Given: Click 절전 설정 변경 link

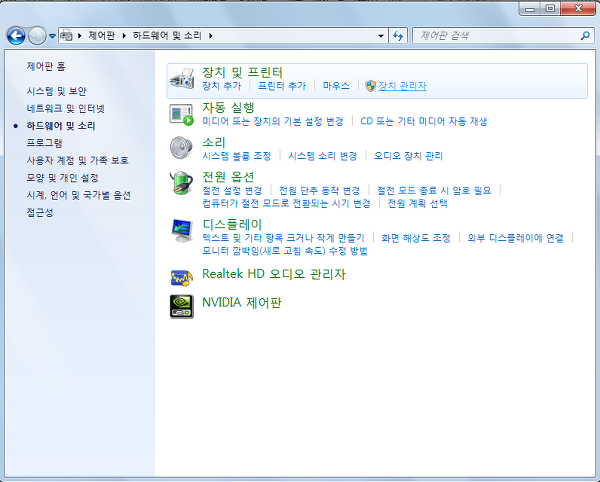Looking at the screenshot, I should click(x=232, y=190).
